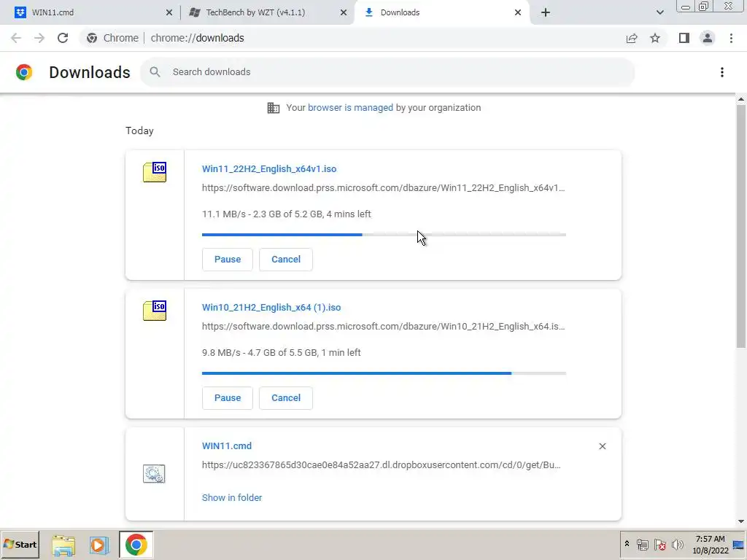Click the Action Center flag icon
This screenshot has height=560, width=747.
659,545
